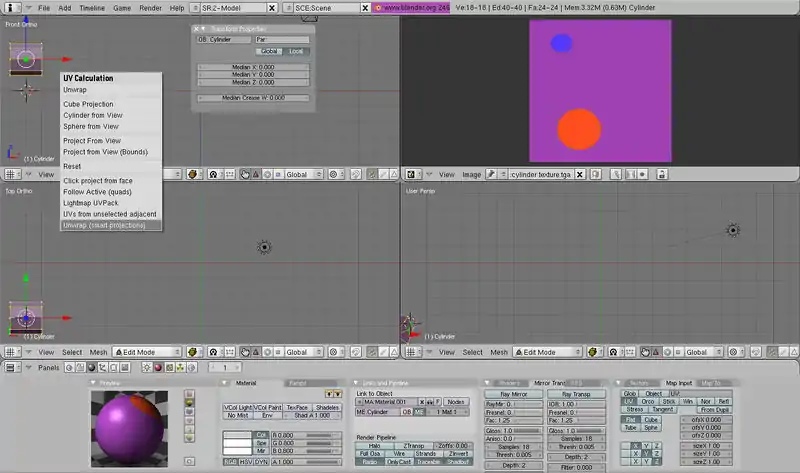Viewport: 800px width, 473px height.
Task: Select Unwrap (smart projections) from UV Calculation menu
Action: (104, 225)
